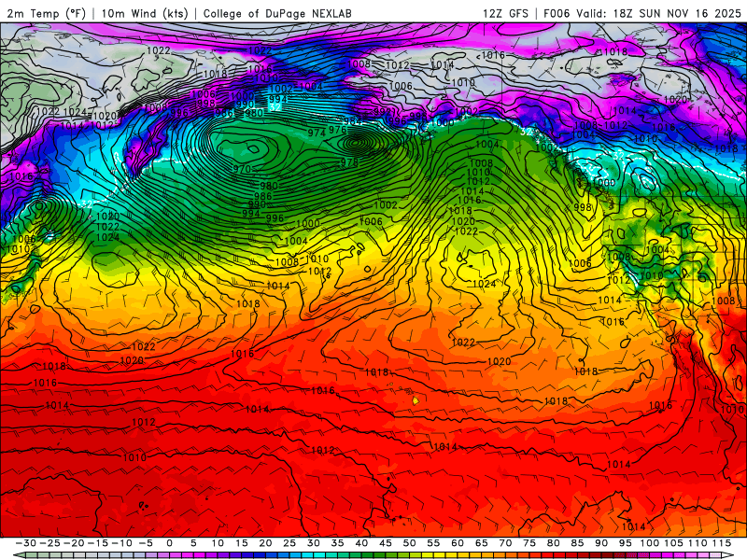Image resolution: width=747 pixels, height=560 pixels.
Task: Pick the 35 label on the color scale
Action: pos(337,543)
